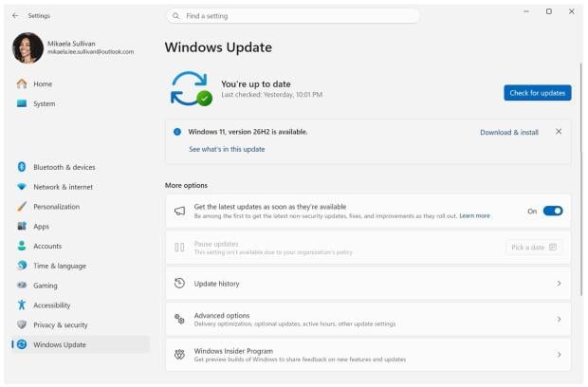Click the Find a setting search field
Viewport: 588px width, 387px height.
coord(293,16)
